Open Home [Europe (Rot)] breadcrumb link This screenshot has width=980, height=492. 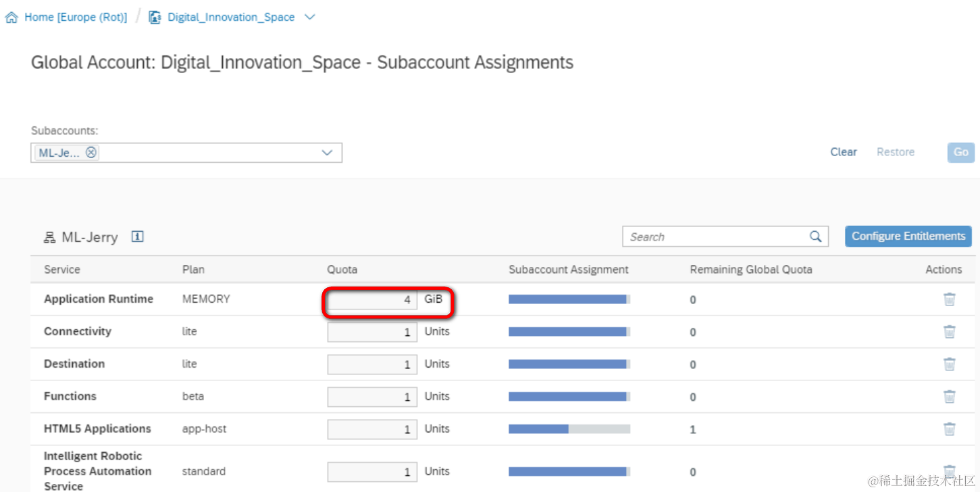76,18
